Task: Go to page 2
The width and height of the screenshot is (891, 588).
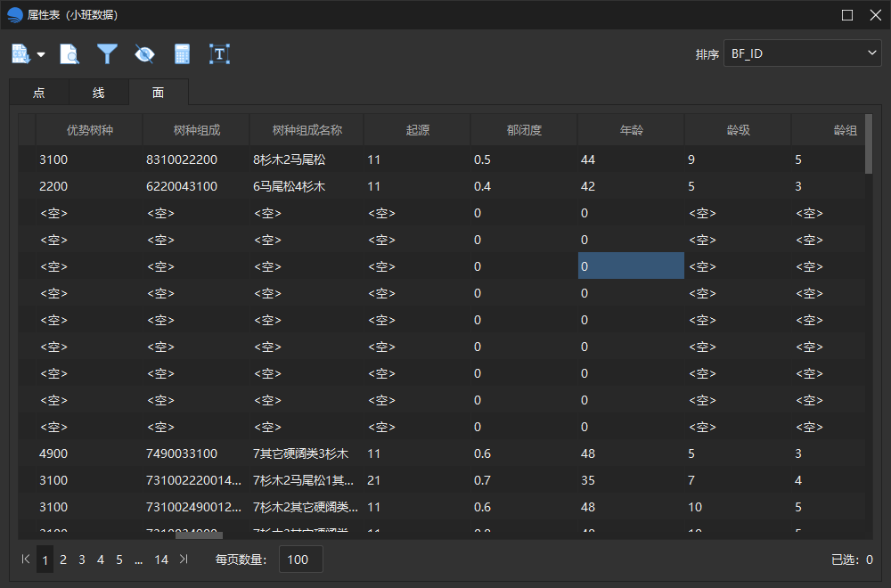Action: pos(63,559)
